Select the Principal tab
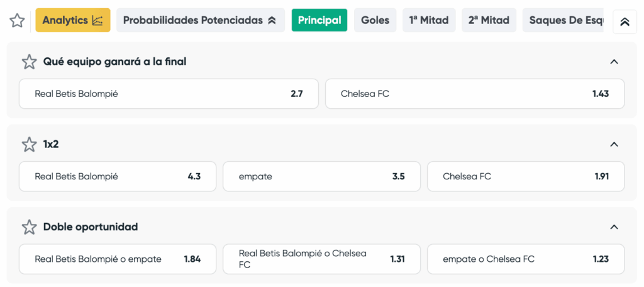The height and width of the screenshot is (287, 644). coord(319,20)
